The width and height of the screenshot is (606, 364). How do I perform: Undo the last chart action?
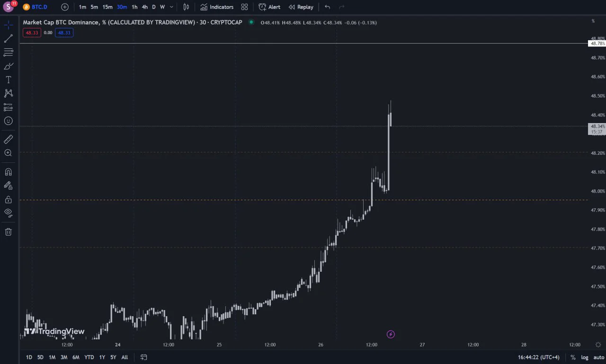(328, 7)
